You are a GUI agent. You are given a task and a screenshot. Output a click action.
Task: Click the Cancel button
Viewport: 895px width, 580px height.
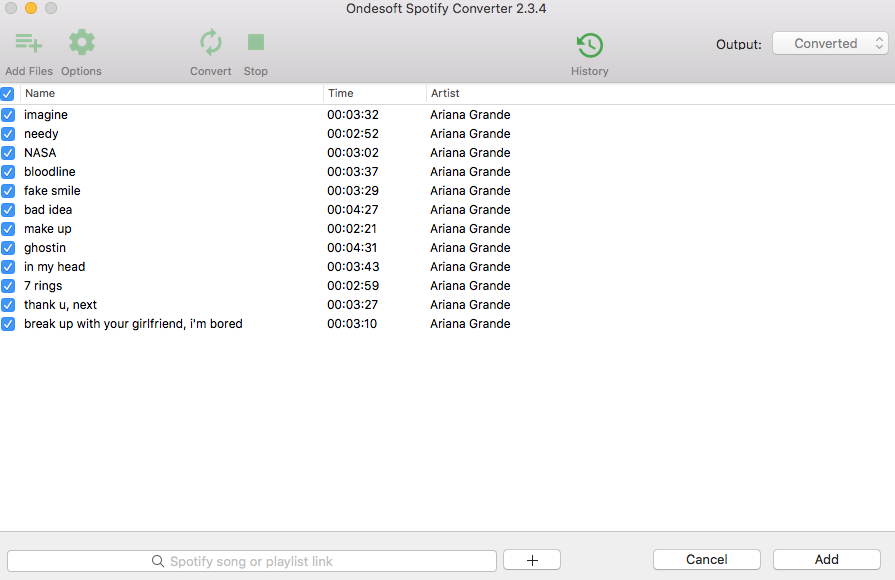pos(707,559)
